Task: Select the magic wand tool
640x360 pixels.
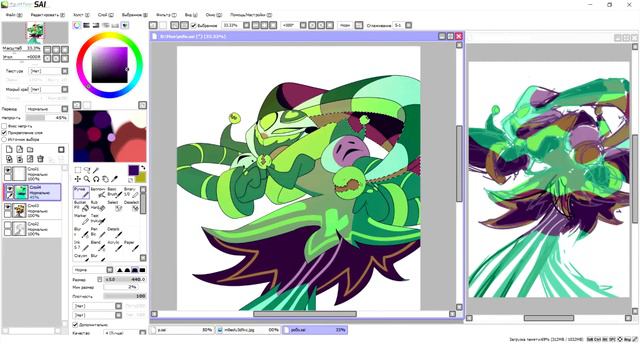Action: [96, 170]
